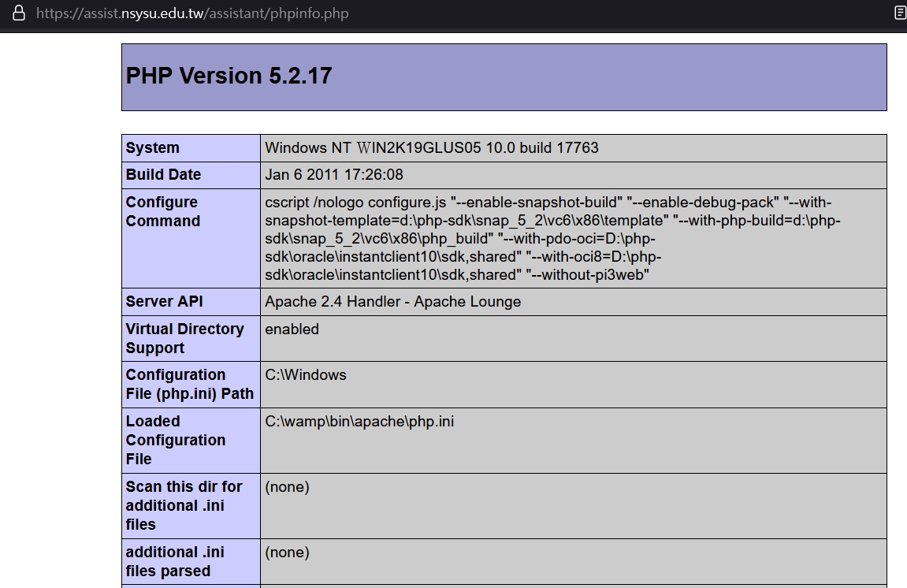Click the Configure Command label
Screen dimensions: 907x588
click(x=163, y=211)
